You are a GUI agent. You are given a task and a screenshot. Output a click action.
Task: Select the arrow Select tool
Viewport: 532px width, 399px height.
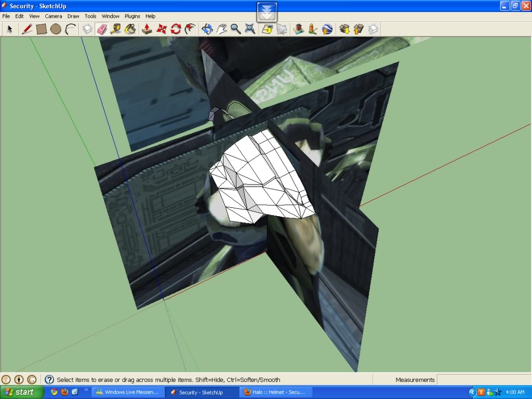click(x=9, y=29)
